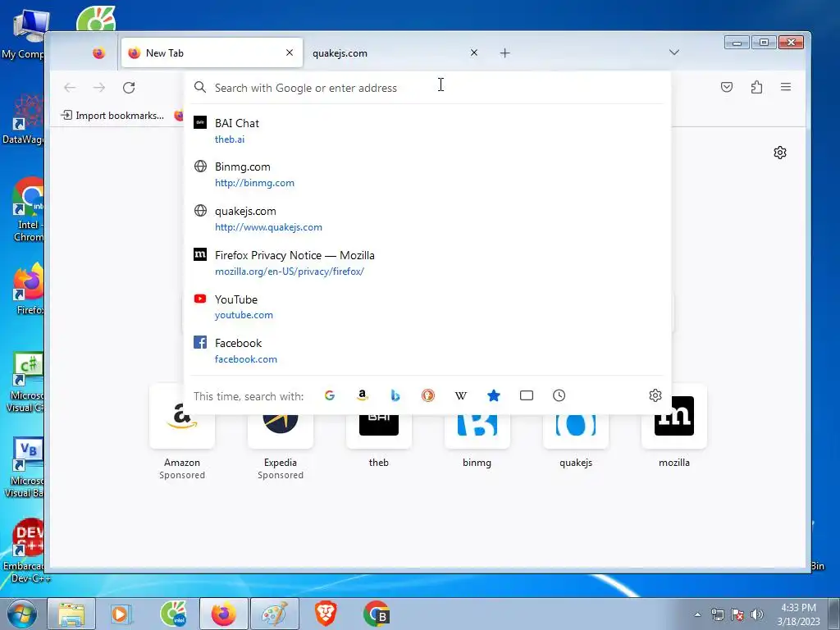The height and width of the screenshot is (630, 840).
Task: Choose BAI Chat suggestion
Action: point(427,130)
